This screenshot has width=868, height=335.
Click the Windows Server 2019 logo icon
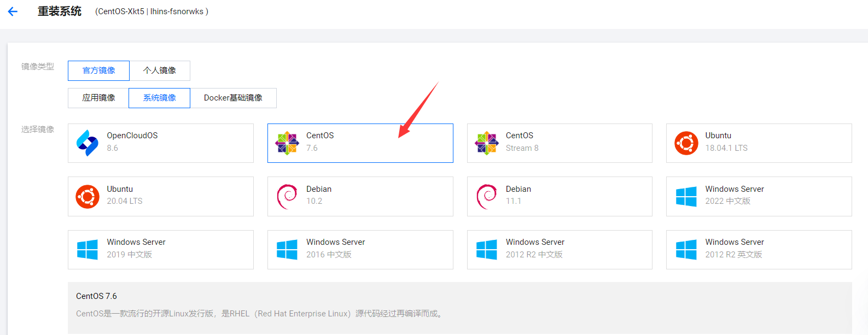coord(88,250)
